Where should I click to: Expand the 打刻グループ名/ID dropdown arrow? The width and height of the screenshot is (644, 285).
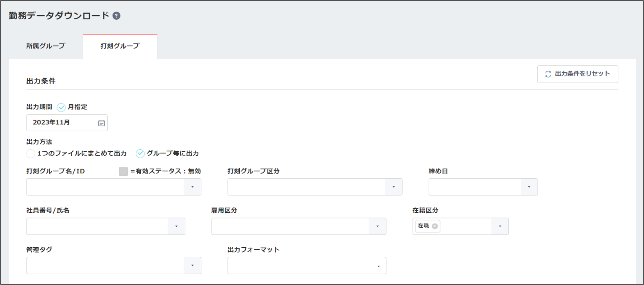pos(192,187)
